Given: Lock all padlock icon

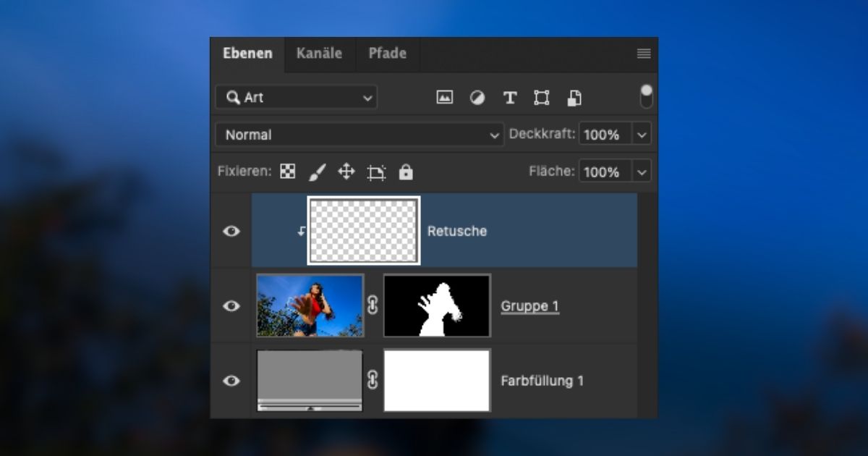Looking at the screenshot, I should (406, 172).
